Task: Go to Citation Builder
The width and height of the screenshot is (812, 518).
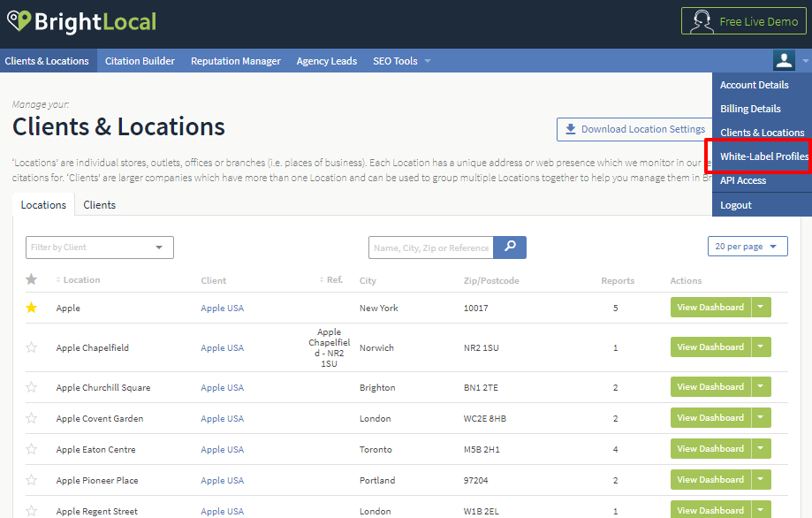Action: tap(140, 61)
